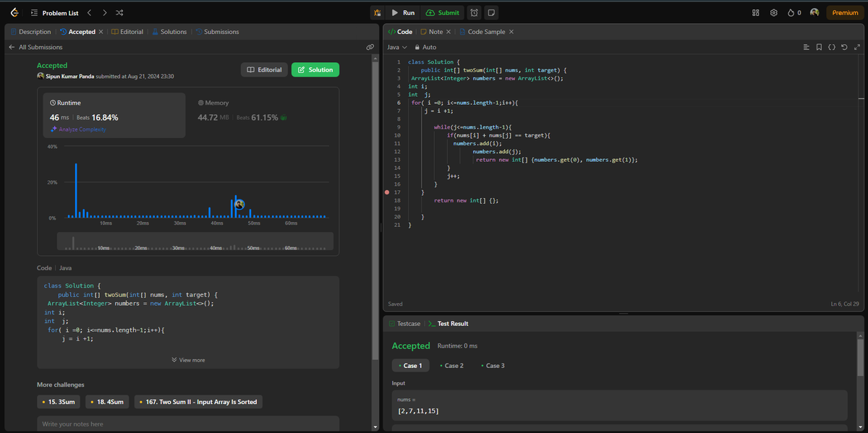Format the code with align icon
The width and height of the screenshot is (868, 433).
point(807,47)
